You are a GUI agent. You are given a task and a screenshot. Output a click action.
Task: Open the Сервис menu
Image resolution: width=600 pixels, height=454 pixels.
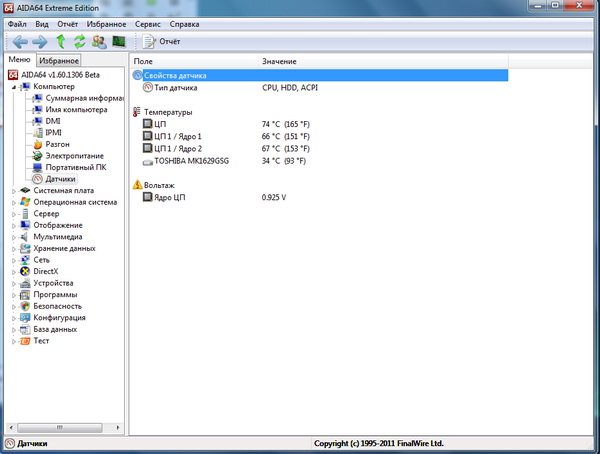(x=147, y=24)
